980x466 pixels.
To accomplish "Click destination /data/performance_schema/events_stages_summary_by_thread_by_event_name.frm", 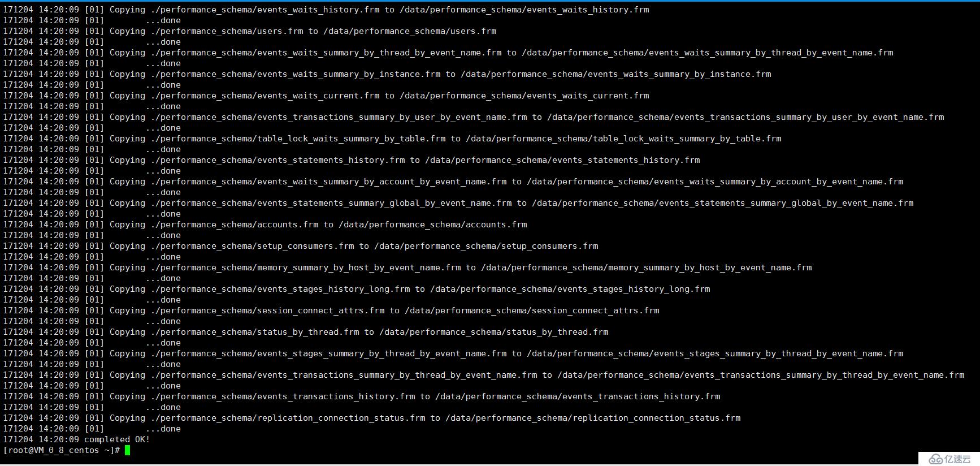I will tap(715, 353).
